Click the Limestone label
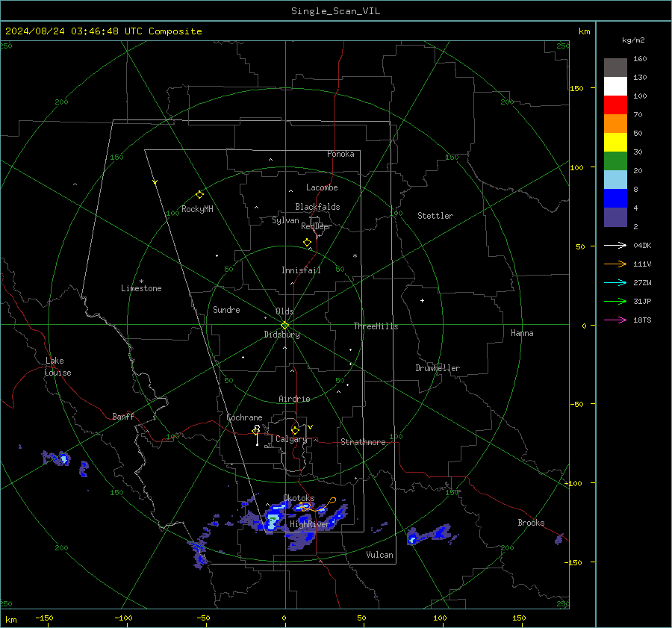Image resolution: width=672 pixels, height=628 pixels. pyautogui.click(x=141, y=288)
